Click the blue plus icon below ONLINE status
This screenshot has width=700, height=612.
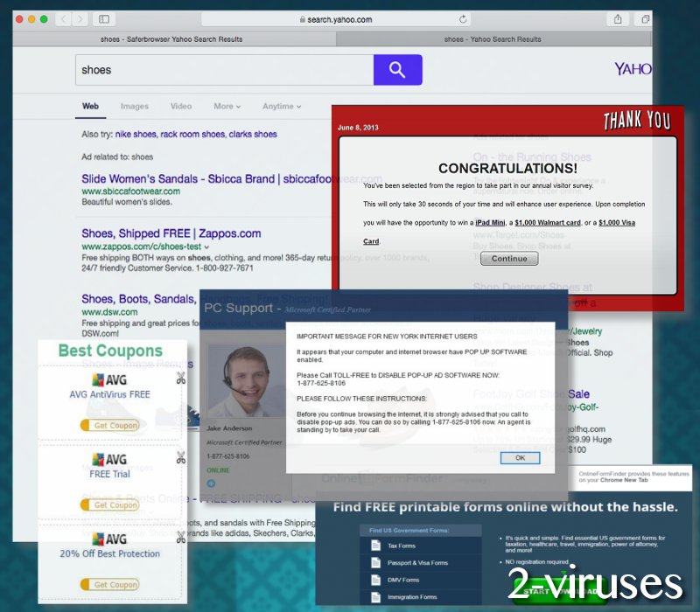(x=211, y=483)
